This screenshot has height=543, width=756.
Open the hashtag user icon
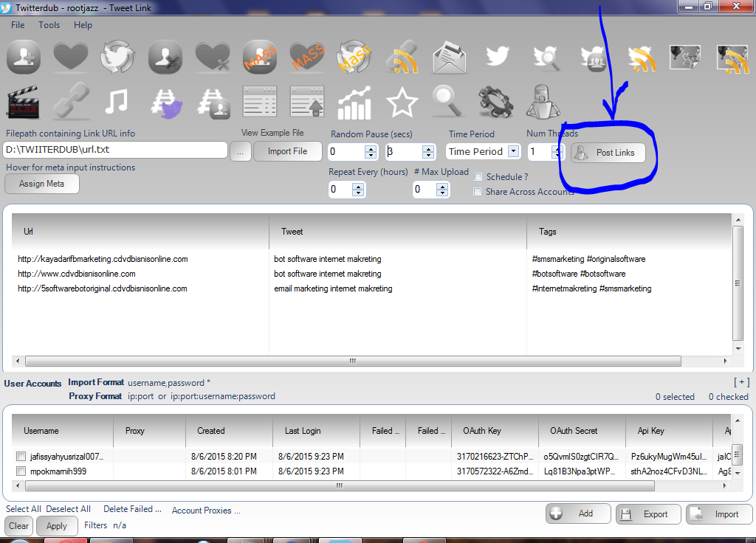213,103
